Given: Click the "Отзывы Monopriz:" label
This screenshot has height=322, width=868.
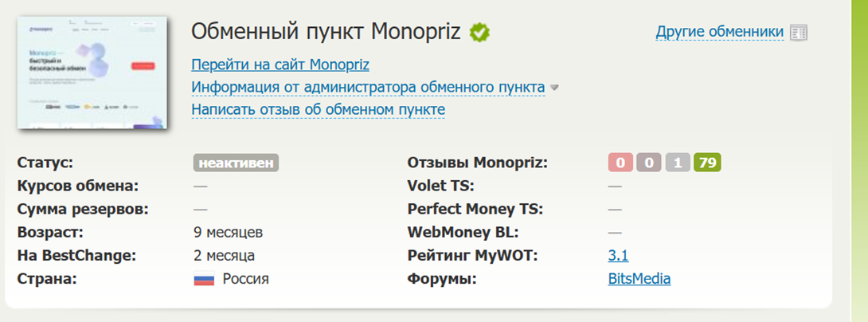Looking at the screenshot, I should point(478,163).
